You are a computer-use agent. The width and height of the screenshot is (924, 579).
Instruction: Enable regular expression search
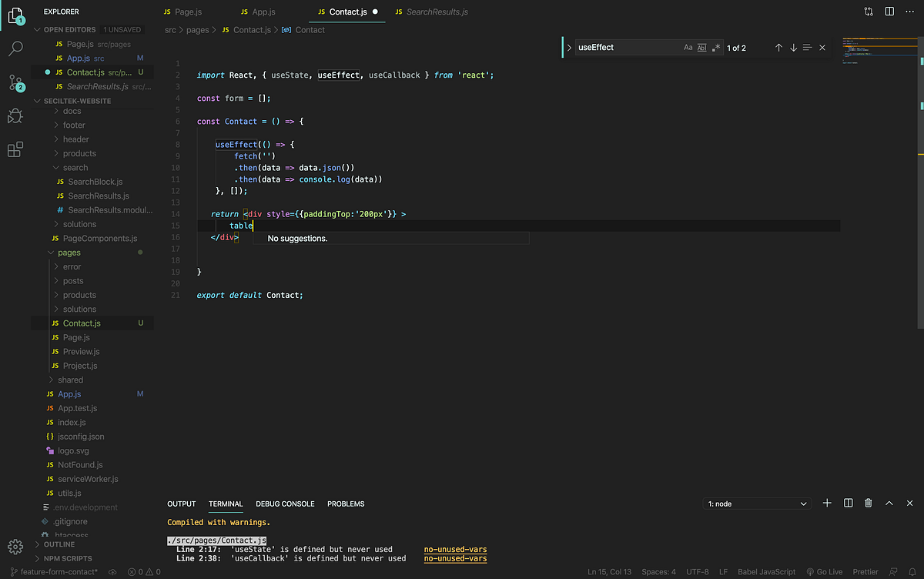point(716,47)
